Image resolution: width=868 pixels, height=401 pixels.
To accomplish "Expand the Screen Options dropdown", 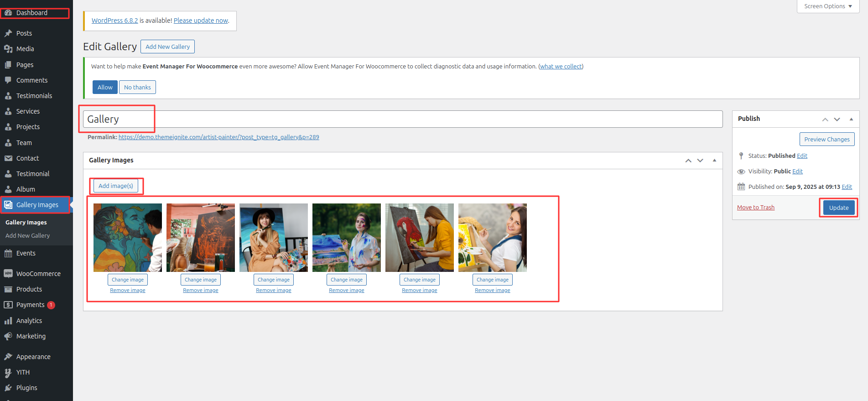I will click(x=828, y=6).
